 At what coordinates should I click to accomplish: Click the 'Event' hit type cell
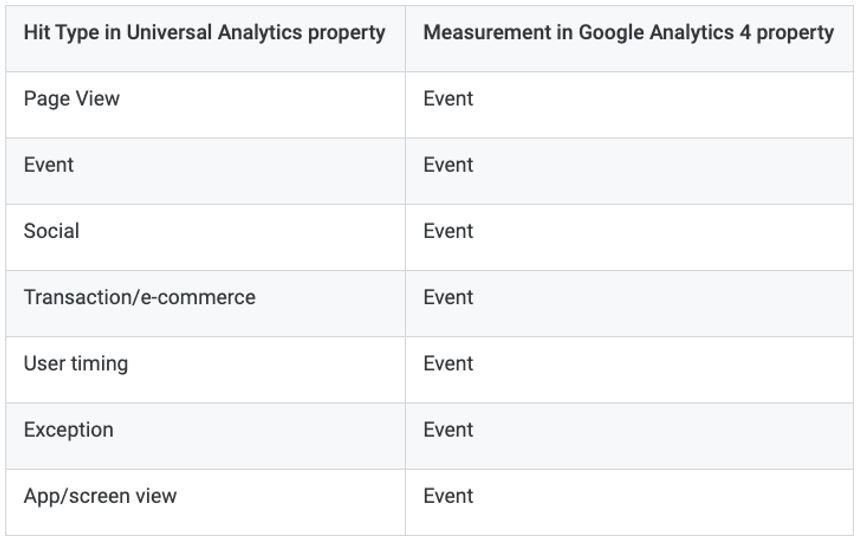(x=205, y=171)
